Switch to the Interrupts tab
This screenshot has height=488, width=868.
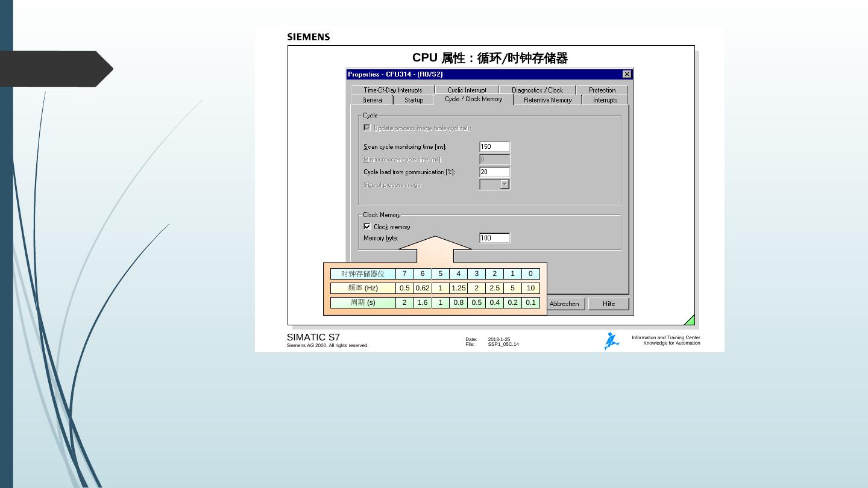(605, 100)
